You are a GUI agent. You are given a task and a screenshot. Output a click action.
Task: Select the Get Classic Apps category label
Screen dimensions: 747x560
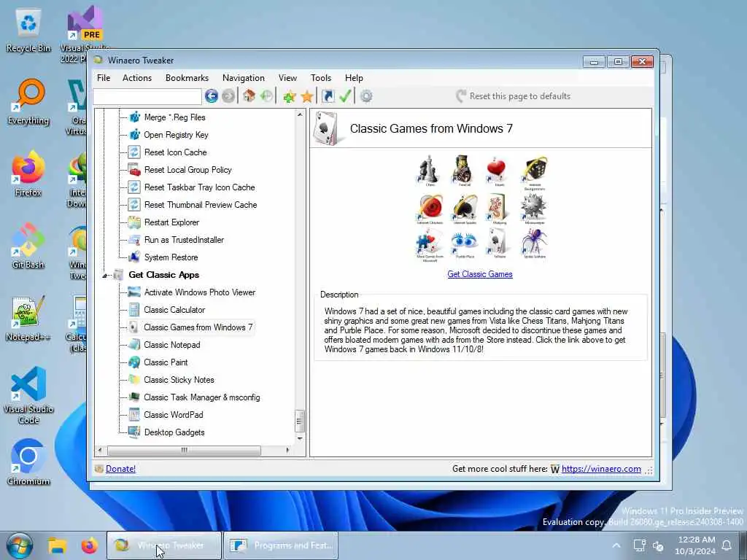coord(164,275)
